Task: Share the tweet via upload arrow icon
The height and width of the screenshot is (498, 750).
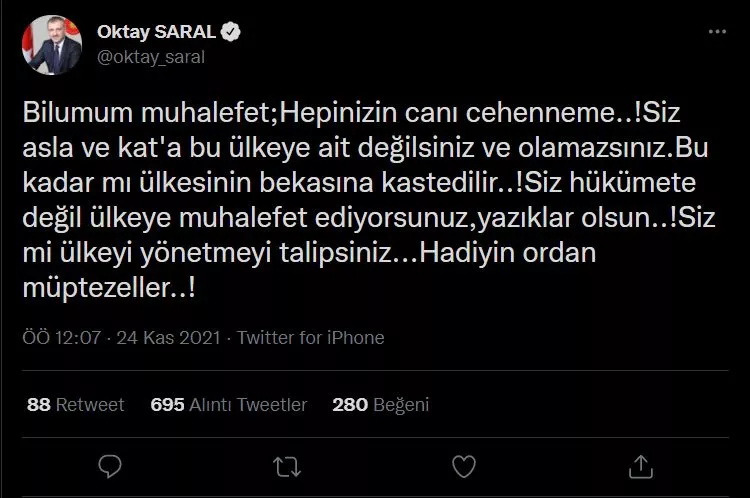Action: pos(638,466)
